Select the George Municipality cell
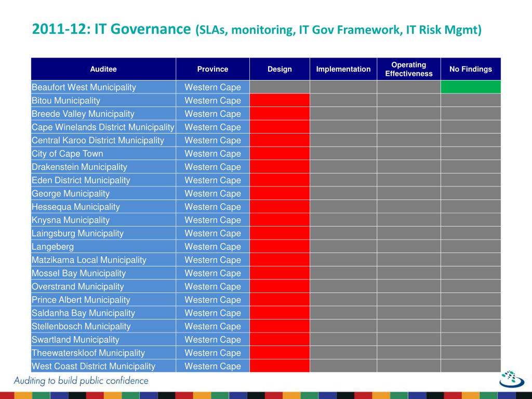532x399 pixels. coord(103,193)
